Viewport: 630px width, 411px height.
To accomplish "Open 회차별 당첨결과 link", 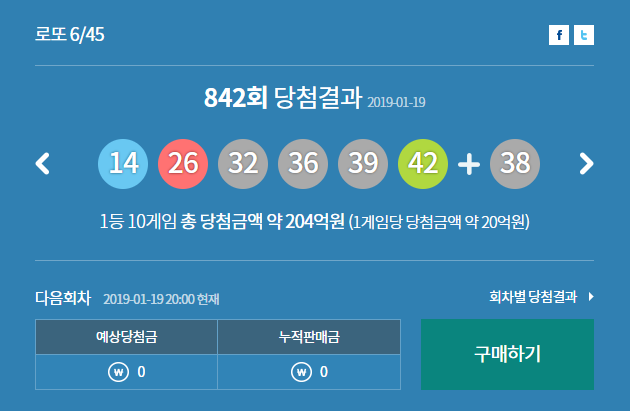I will [x=533, y=297].
